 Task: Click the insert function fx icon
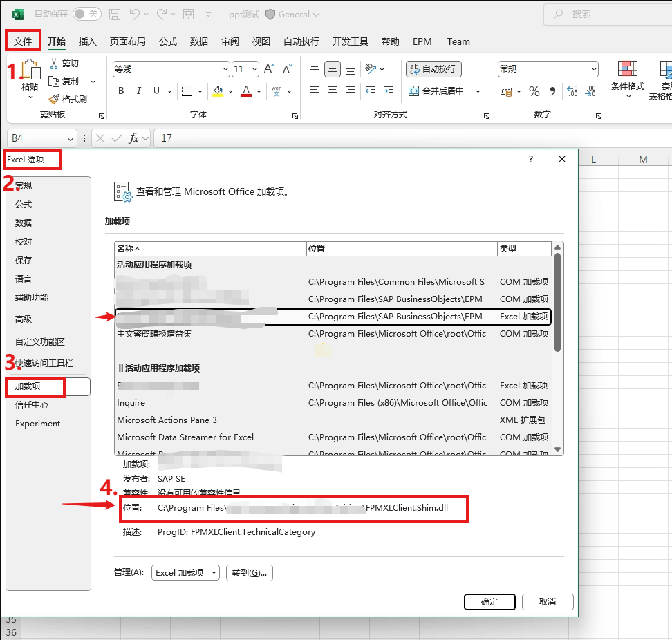point(133,138)
